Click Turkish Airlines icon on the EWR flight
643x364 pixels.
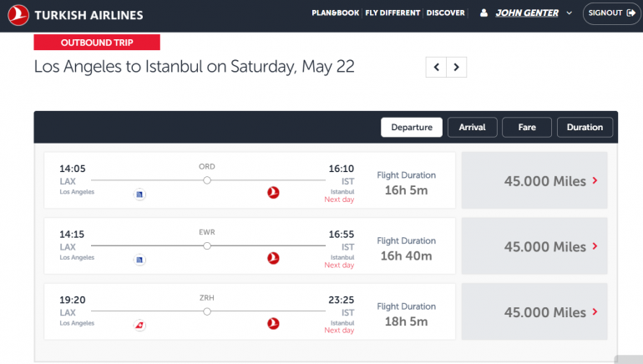point(272,259)
